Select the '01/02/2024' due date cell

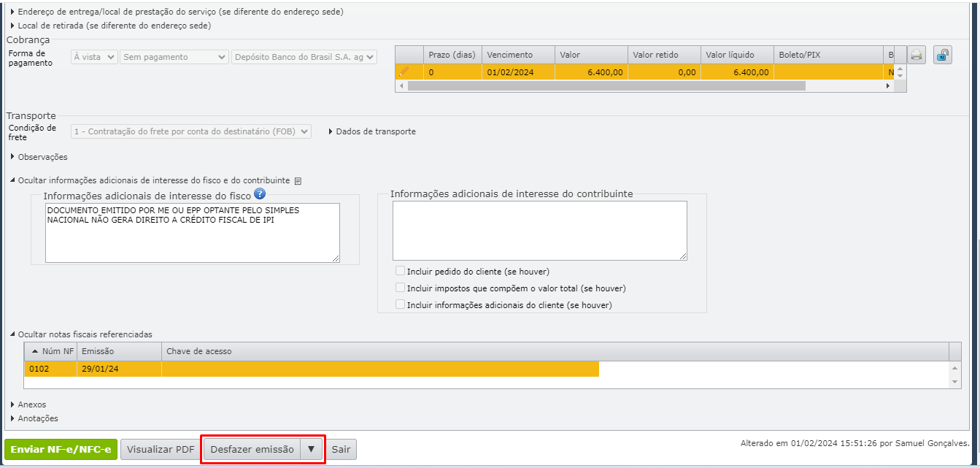pos(518,72)
